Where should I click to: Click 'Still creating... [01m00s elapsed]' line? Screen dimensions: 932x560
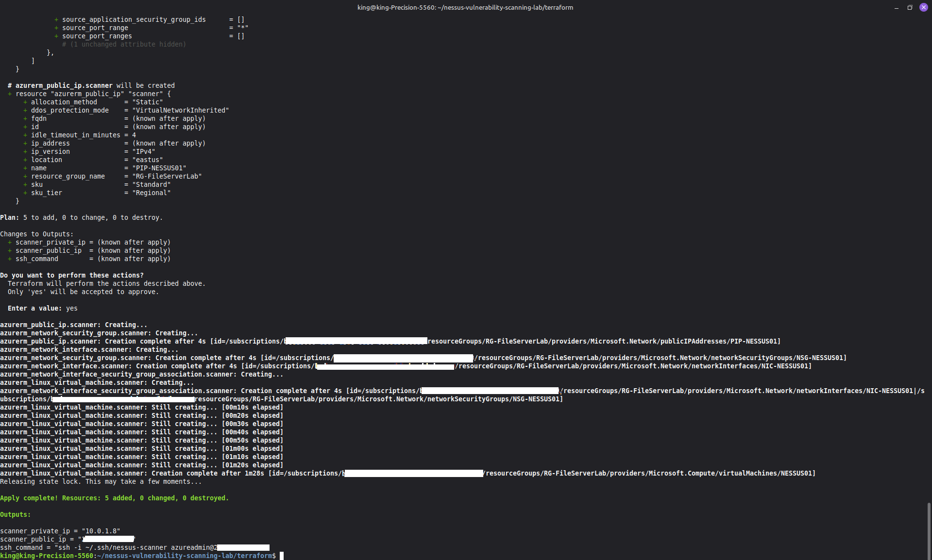click(x=141, y=448)
